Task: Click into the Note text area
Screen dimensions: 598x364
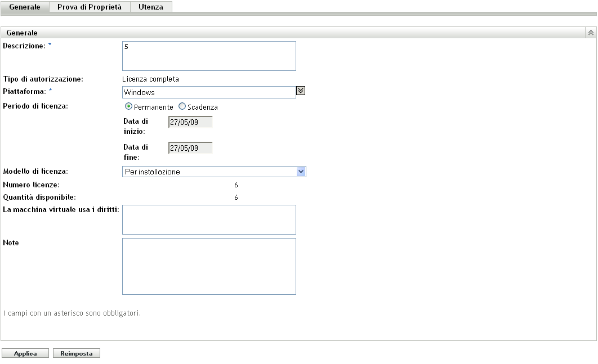Action: pos(209,267)
